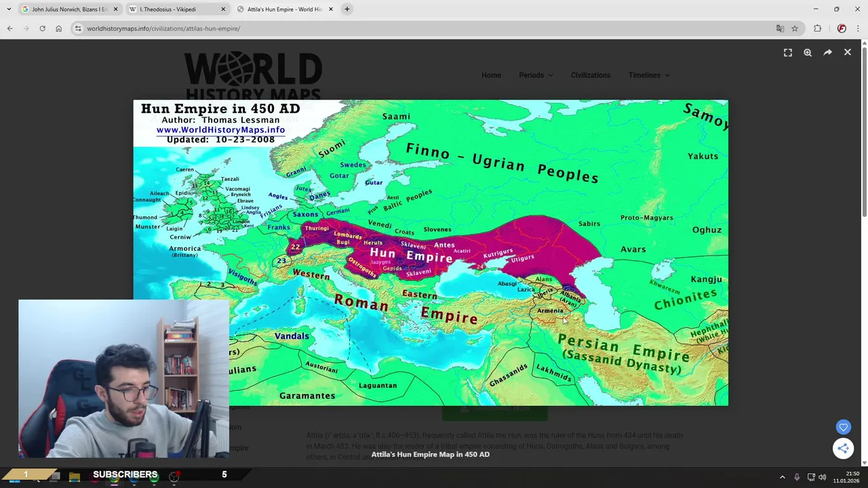
Task: Go back to the previous page
Action: pyautogui.click(x=9, y=28)
